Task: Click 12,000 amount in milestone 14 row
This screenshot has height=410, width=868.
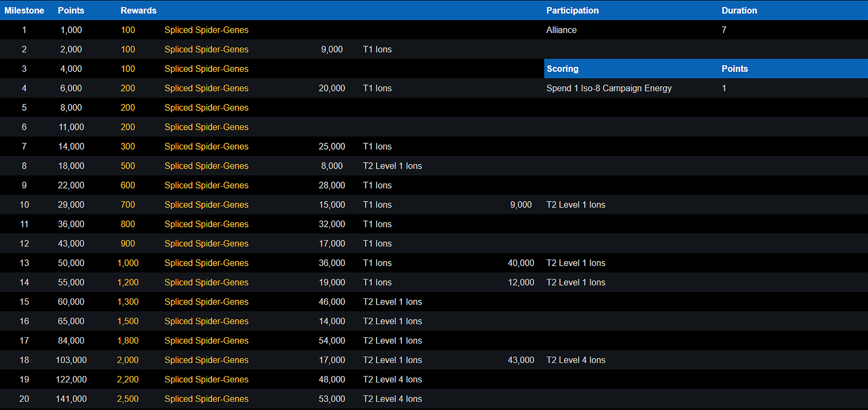Action: click(521, 283)
